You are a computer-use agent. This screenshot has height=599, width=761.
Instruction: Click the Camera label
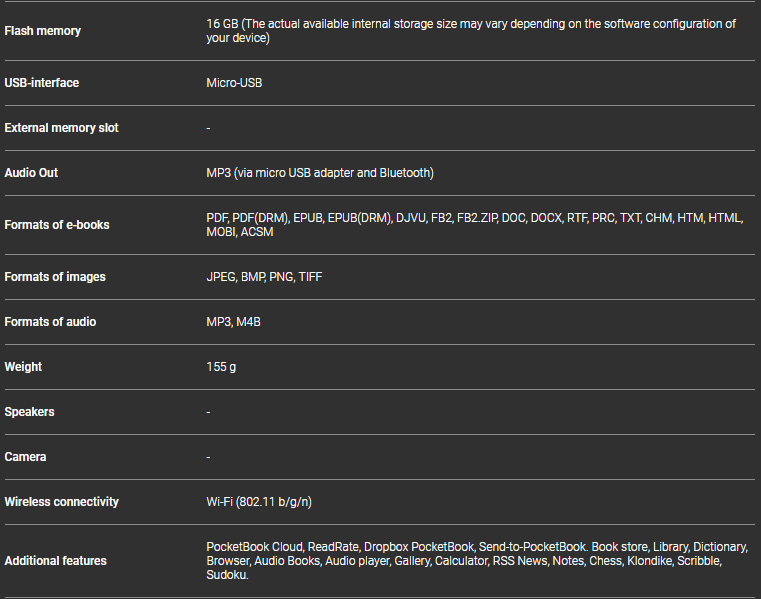25,457
